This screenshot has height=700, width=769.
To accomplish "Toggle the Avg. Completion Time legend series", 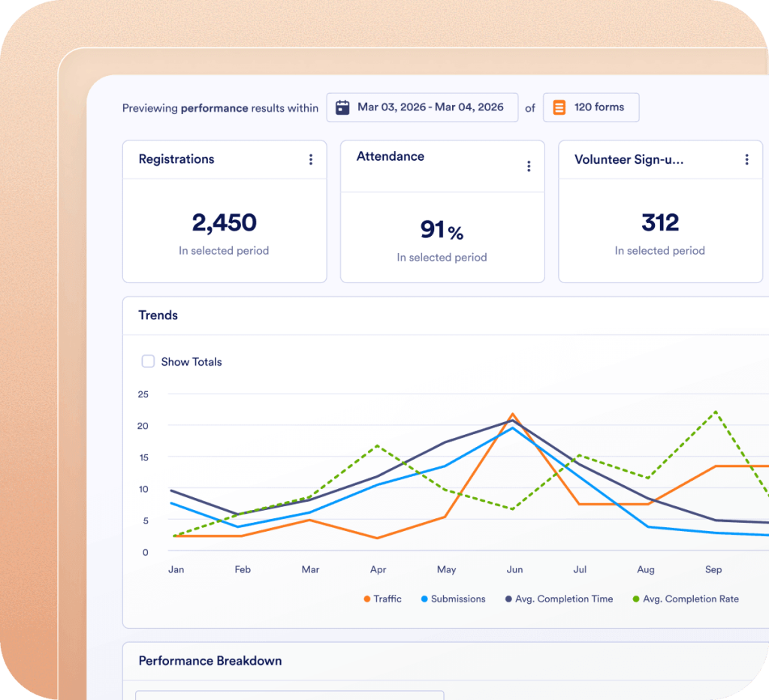I will coord(559,599).
